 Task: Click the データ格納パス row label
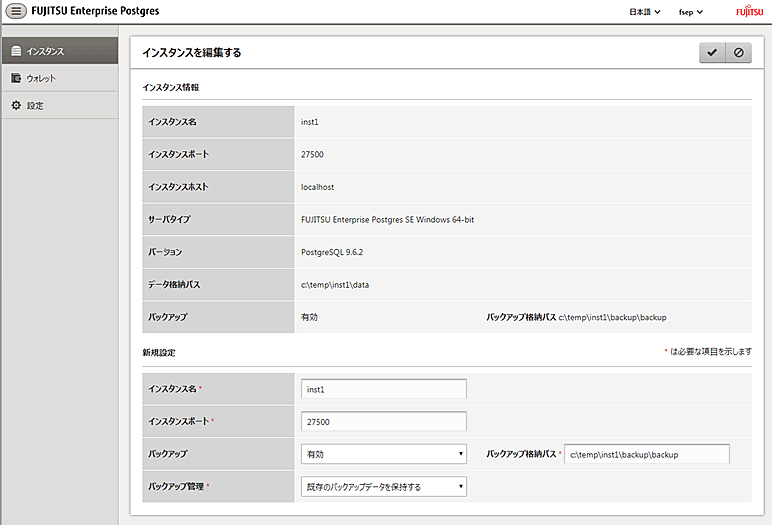pyautogui.click(x=174, y=285)
